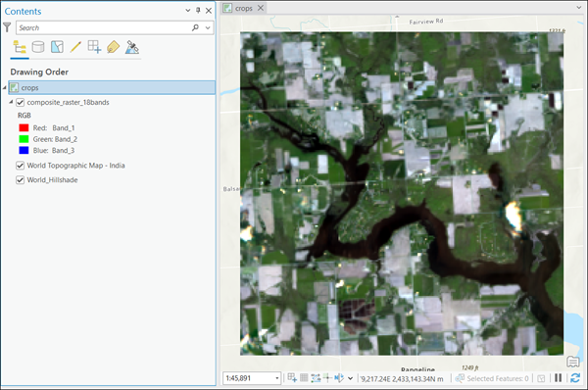Pause map drawing
The width and height of the screenshot is (588, 390).
559,378
